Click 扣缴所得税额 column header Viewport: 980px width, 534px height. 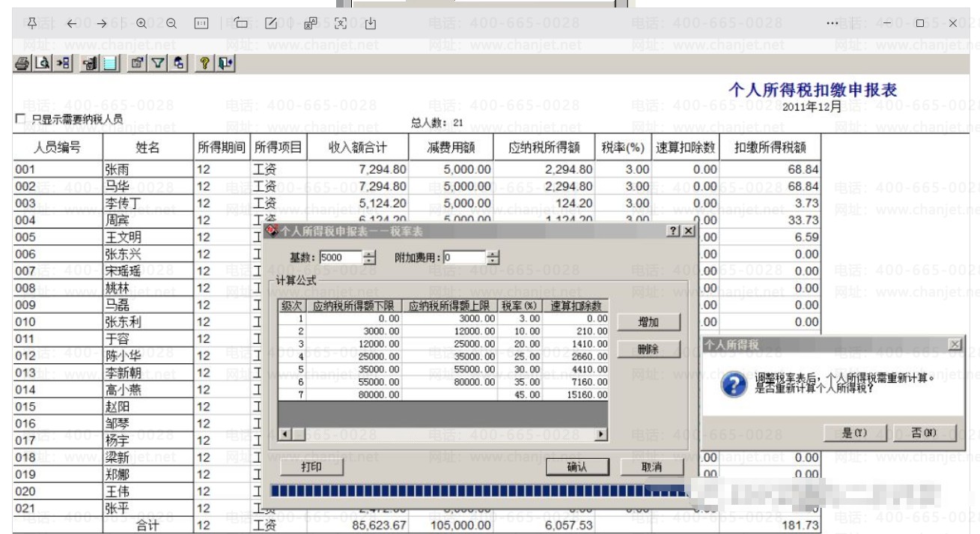[770, 148]
